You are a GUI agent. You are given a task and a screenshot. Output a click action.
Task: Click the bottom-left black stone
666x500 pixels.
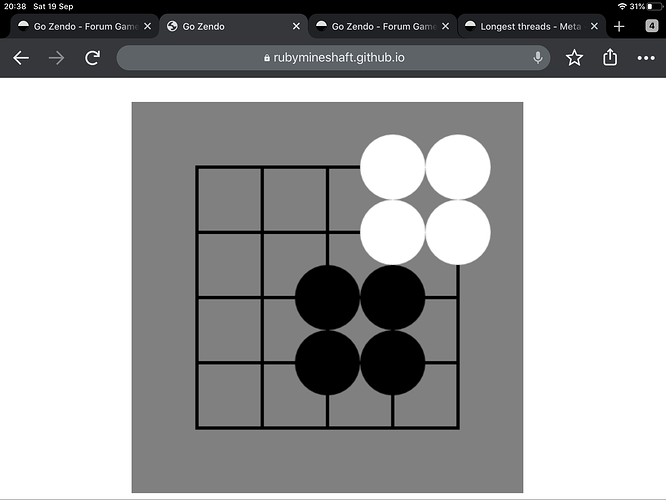click(x=327, y=363)
